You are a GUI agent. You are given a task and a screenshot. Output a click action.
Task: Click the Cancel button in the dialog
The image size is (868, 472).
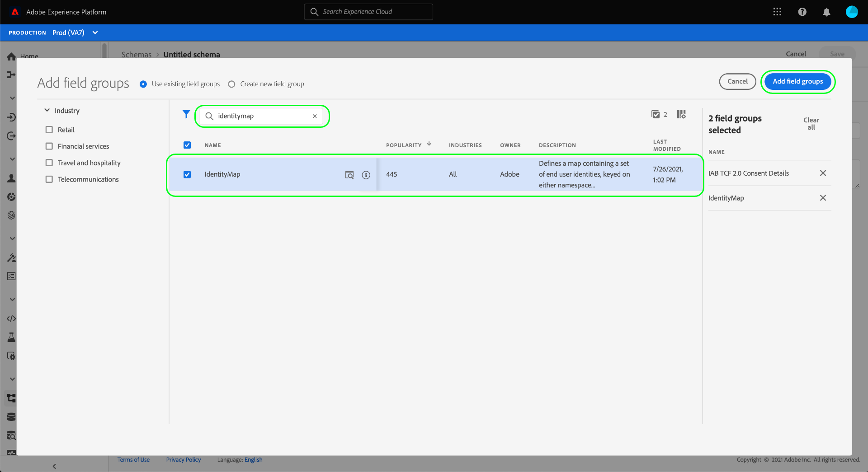tap(737, 81)
